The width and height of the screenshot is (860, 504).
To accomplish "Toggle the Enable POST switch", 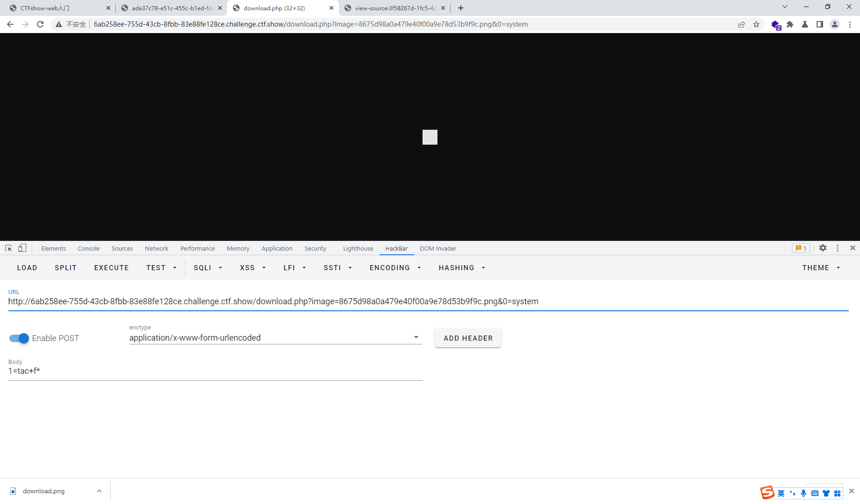I will pos(19,338).
